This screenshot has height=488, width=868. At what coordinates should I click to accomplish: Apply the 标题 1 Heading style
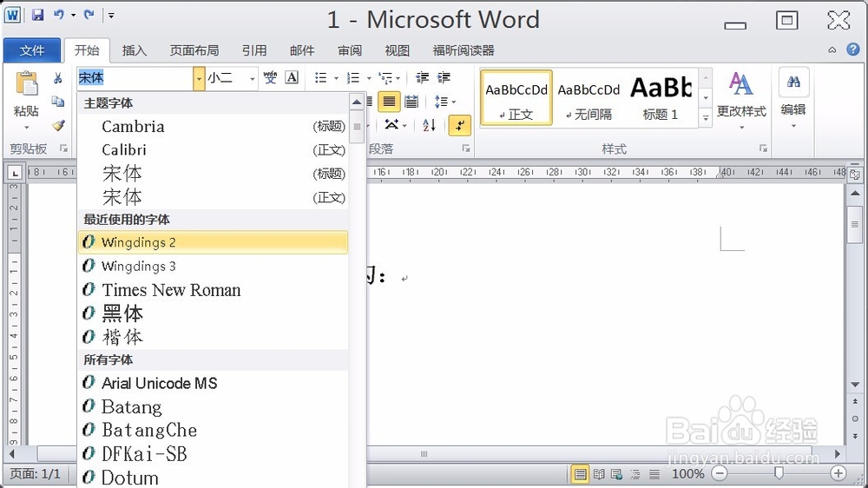[661, 98]
